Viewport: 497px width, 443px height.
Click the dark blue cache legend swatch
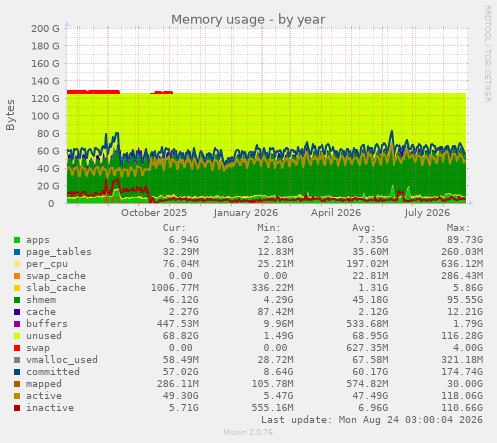(17, 312)
